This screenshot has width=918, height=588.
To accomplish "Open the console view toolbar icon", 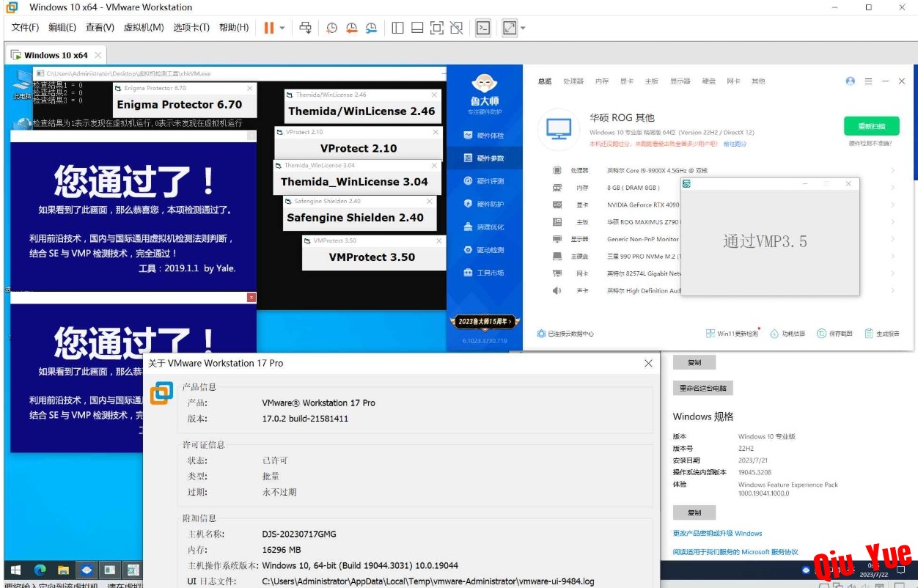I will pos(483,28).
